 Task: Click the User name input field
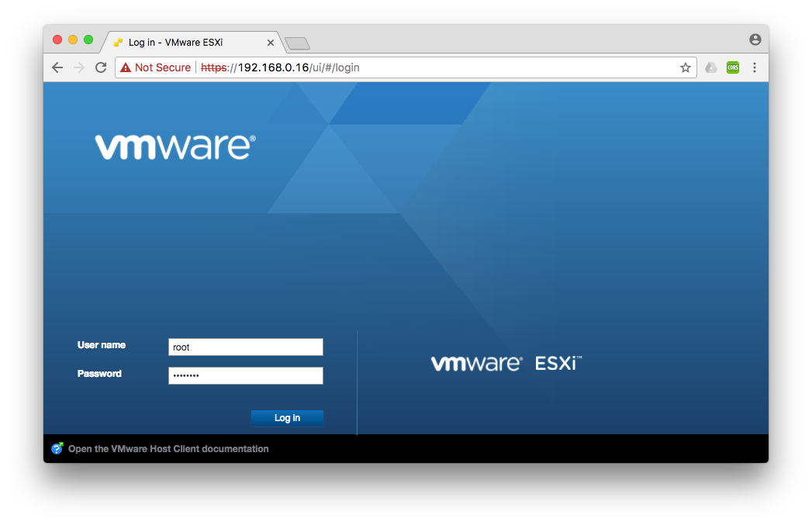[246, 347]
